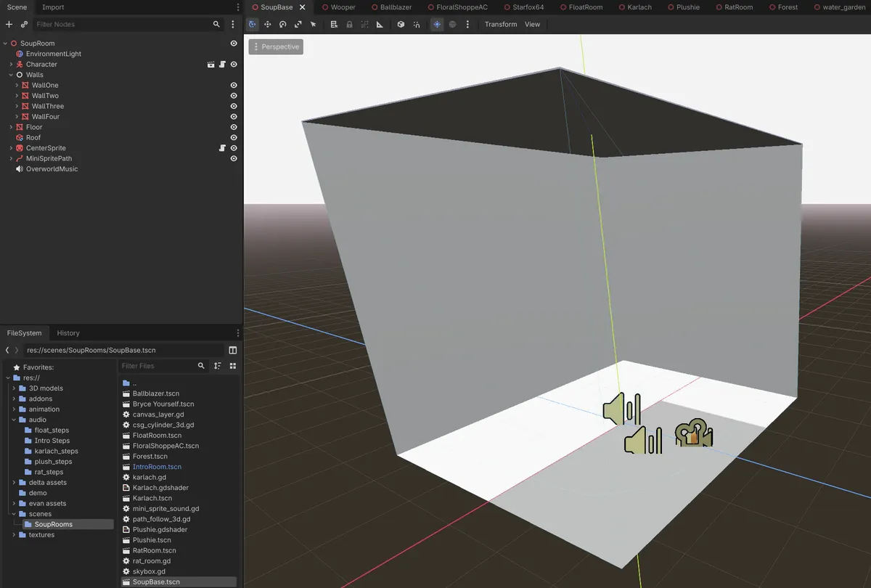The height and width of the screenshot is (588, 871).
Task: Go to previous folder in FileSystem
Action: 7,350
